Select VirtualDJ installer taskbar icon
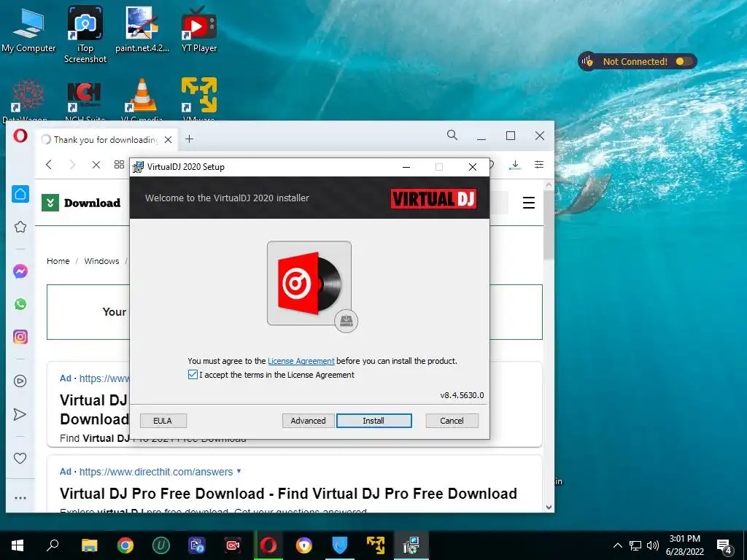Image resolution: width=747 pixels, height=560 pixels. [x=411, y=545]
